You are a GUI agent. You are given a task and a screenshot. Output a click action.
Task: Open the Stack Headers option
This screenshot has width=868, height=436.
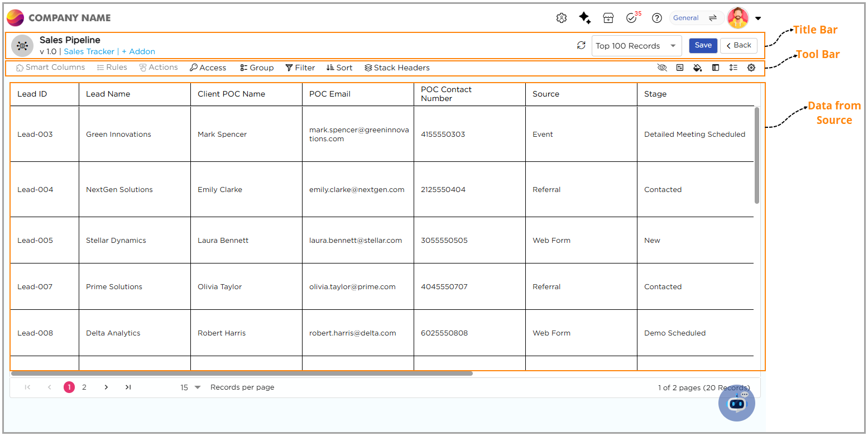click(397, 68)
